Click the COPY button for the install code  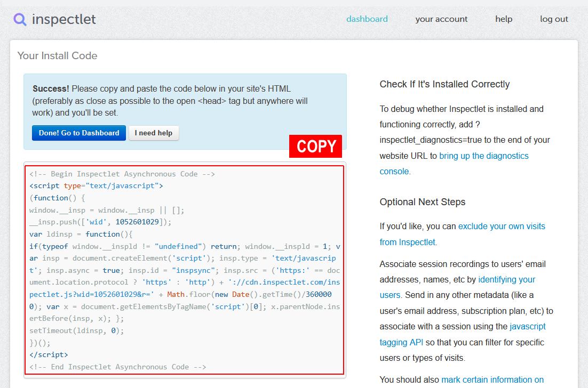click(315, 146)
